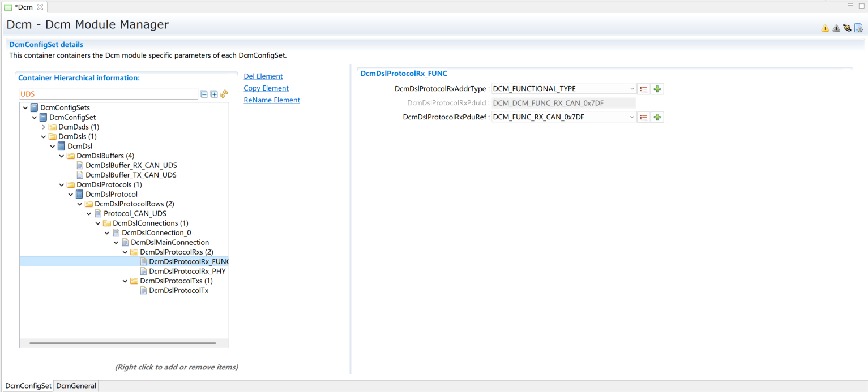The height and width of the screenshot is (392, 868).
Task: Click the collapse all tree icon
Action: (x=204, y=94)
